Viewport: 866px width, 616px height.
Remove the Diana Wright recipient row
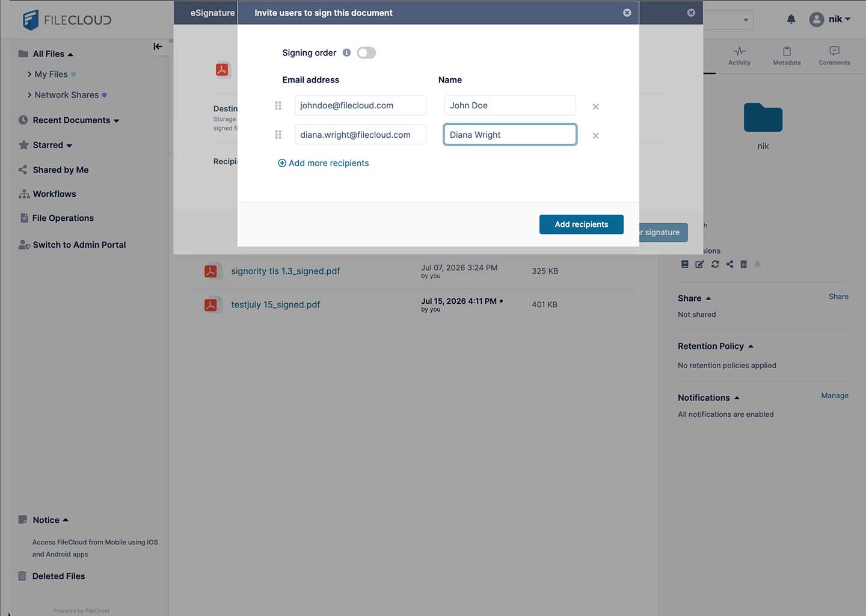[x=595, y=135]
